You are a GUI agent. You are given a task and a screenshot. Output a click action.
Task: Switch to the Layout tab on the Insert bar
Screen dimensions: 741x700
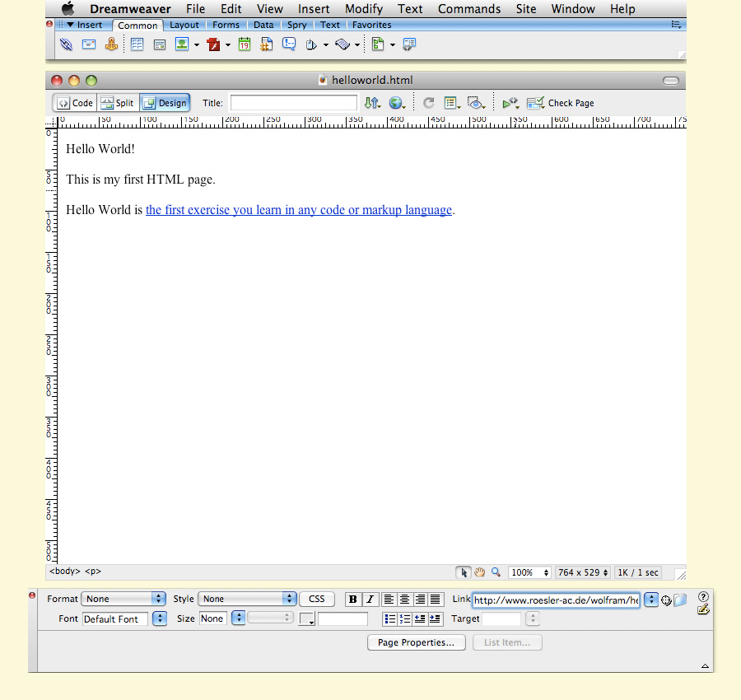[x=184, y=25]
